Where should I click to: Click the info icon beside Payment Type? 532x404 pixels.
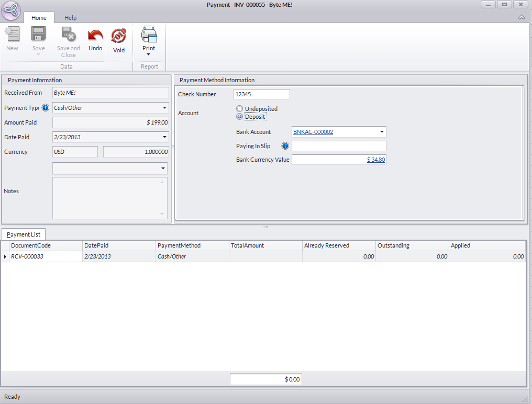coord(46,108)
